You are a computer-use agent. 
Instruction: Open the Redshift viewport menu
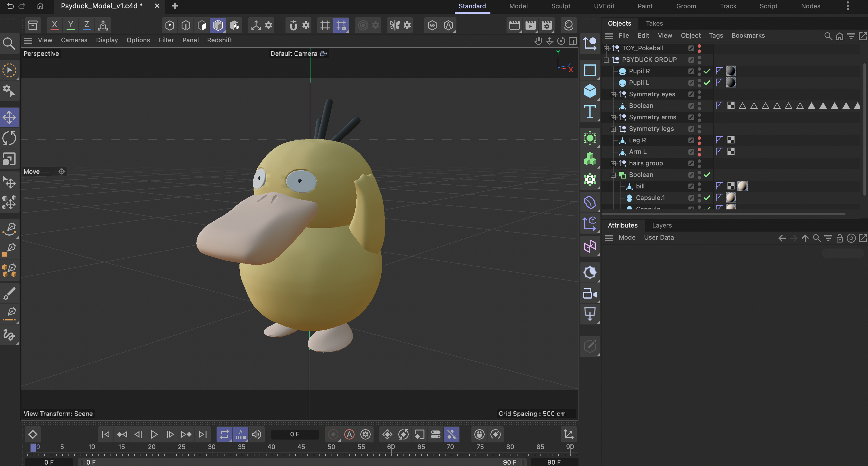pos(219,40)
